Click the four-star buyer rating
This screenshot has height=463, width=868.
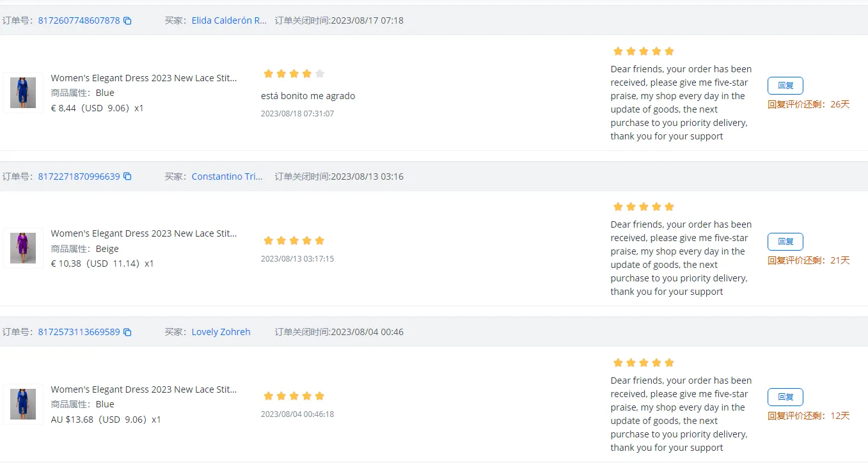(x=294, y=74)
